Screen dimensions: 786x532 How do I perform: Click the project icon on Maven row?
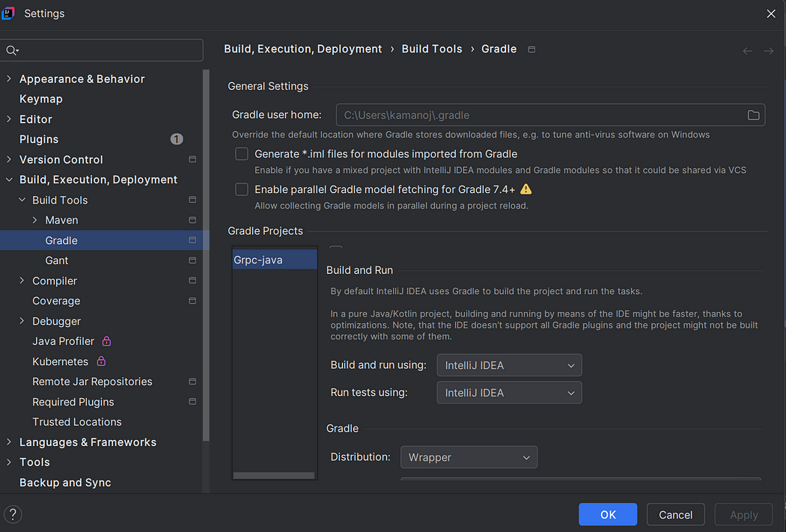(x=192, y=220)
